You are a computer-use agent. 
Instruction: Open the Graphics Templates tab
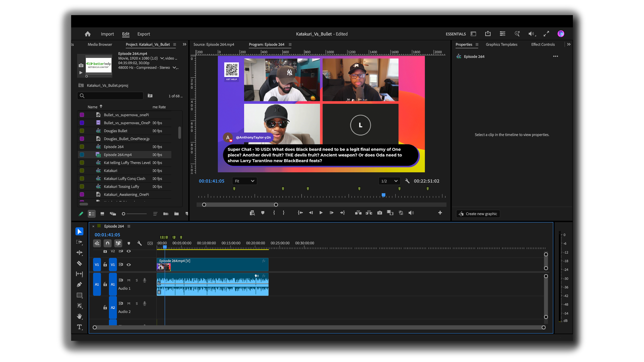pyautogui.click(x=501, y=45)
